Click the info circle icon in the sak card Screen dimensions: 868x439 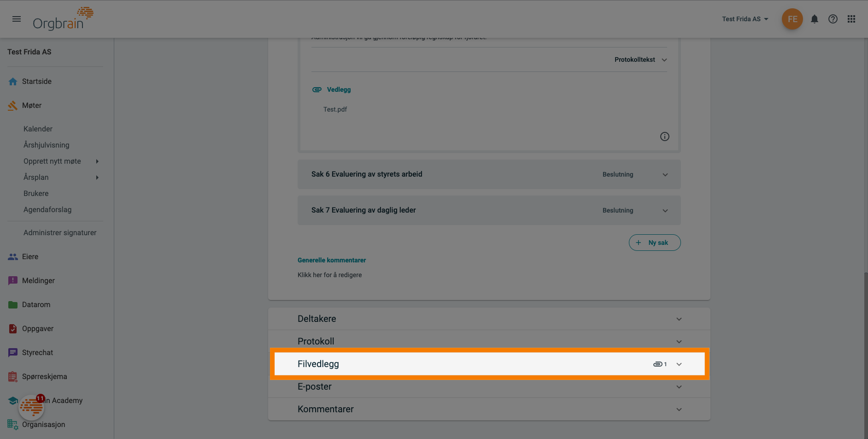[x=665, y=136]
